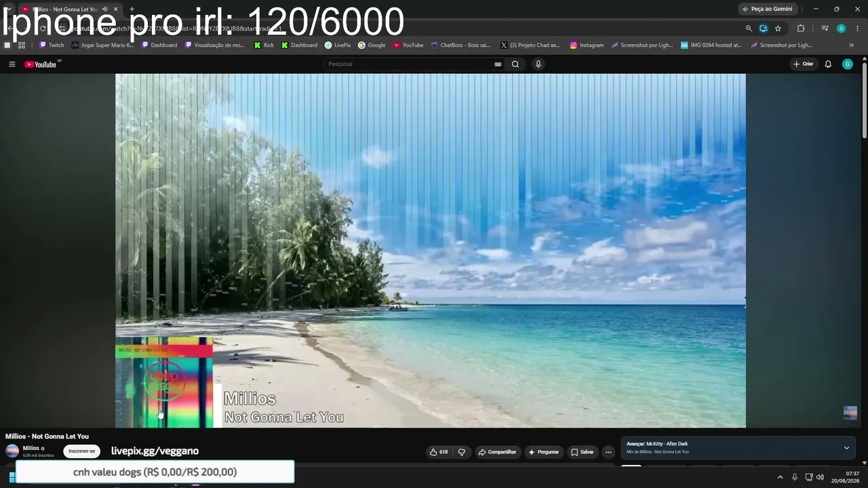Open Chrome extensions puzzle icon
The width and height of the screenshot is (868, 488).
click(801, 28)
